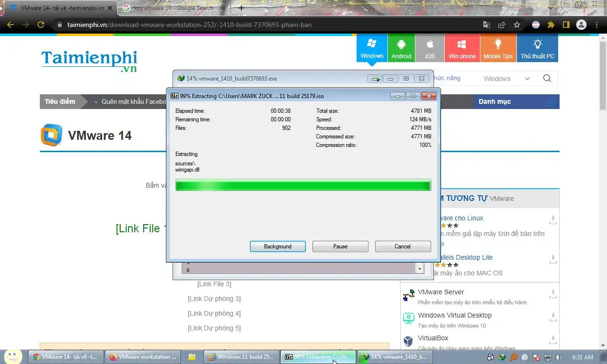Open the VirtualBox link
Screen dimensions: 607x364
[x=433, y=338]
